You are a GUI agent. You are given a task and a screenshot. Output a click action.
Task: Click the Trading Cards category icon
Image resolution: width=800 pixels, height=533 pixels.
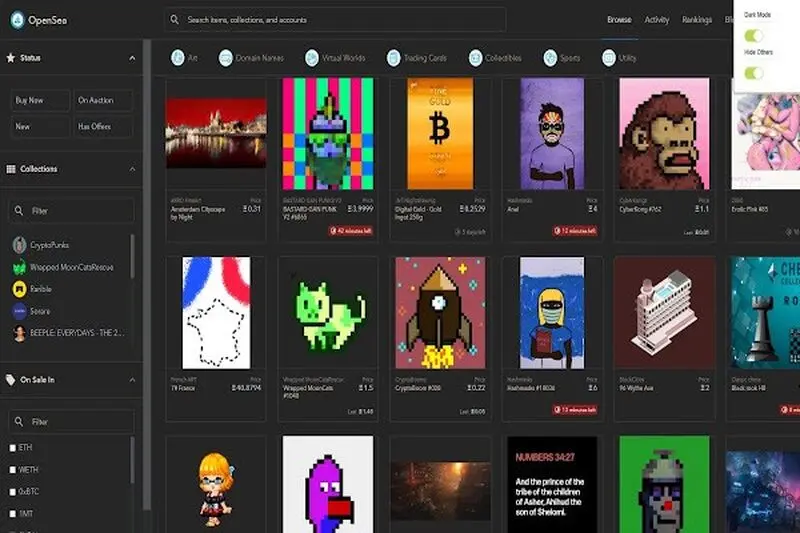pyautogui.click(x=393, y=58)
